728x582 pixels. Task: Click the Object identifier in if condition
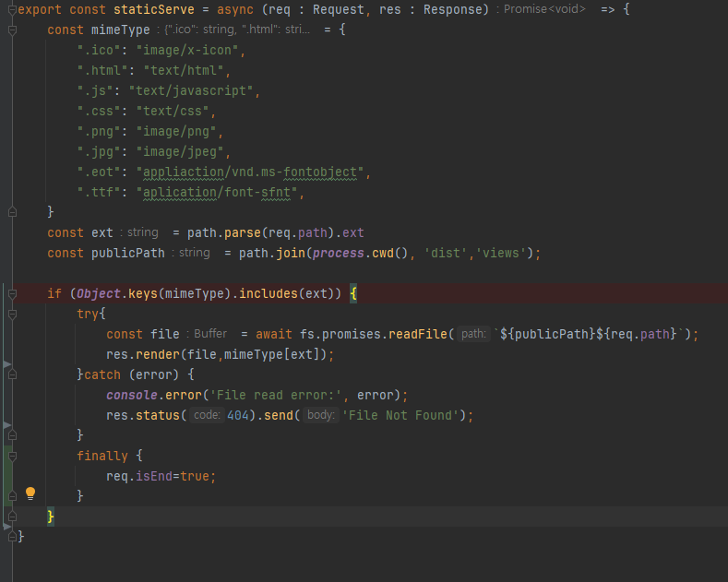[99, 294]
